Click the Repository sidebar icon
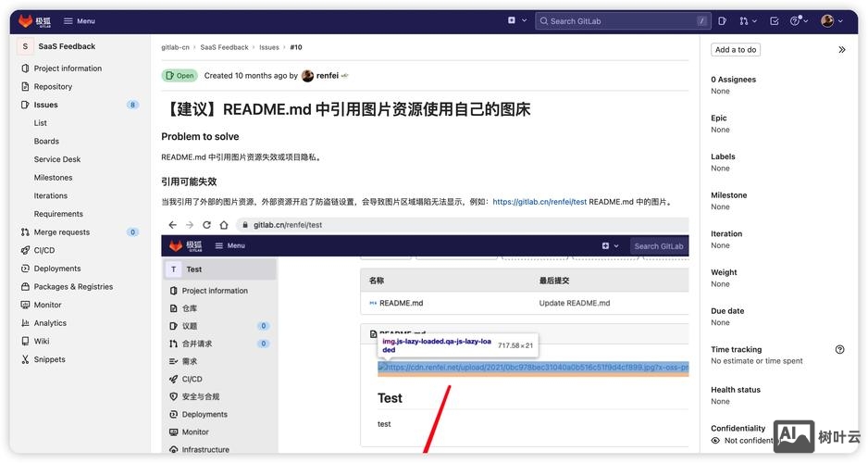 tap(25, 86)
